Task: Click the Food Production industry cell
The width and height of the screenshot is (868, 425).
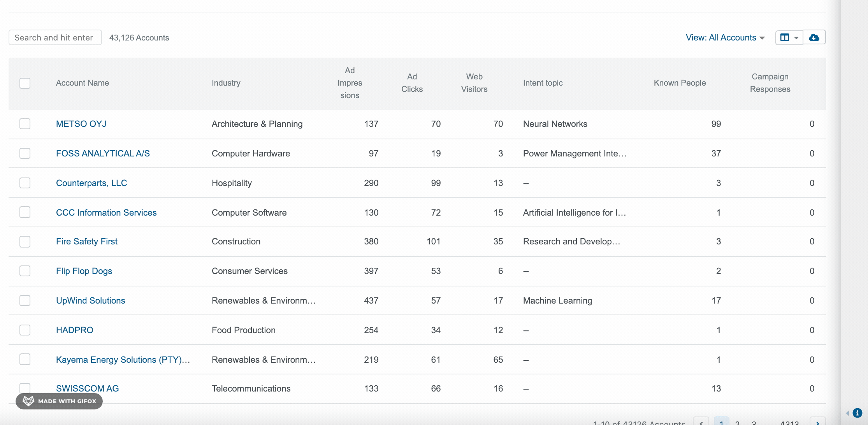Action: point(244,330)
